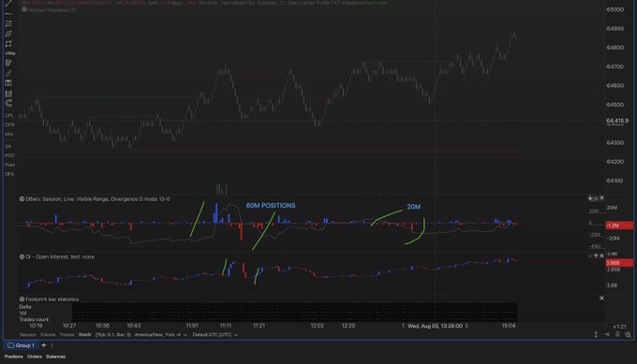Image resolution: width=637 pixels, height=364 pixels.
Task: Click the Session label in bottom bar
Action: click(x=28, y=335)
